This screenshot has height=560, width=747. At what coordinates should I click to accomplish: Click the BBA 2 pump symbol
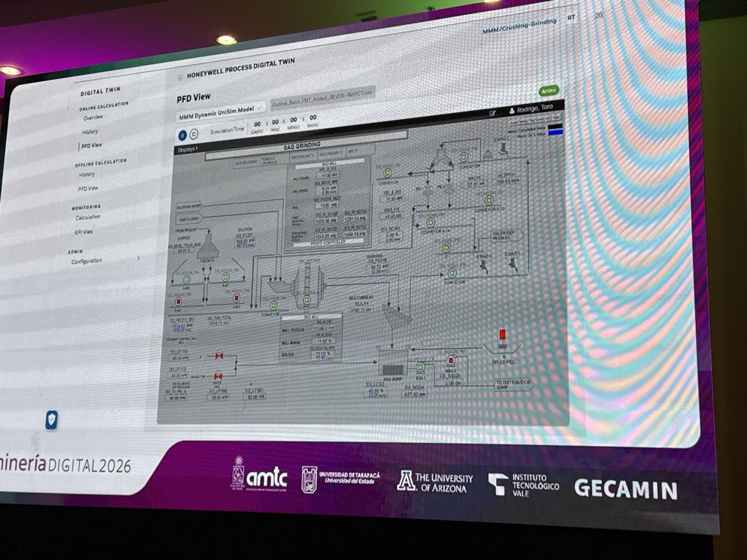click(451, 360)
